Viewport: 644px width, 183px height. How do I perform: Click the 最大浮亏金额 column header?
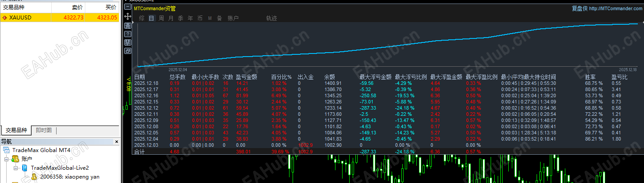coord(375,77)
